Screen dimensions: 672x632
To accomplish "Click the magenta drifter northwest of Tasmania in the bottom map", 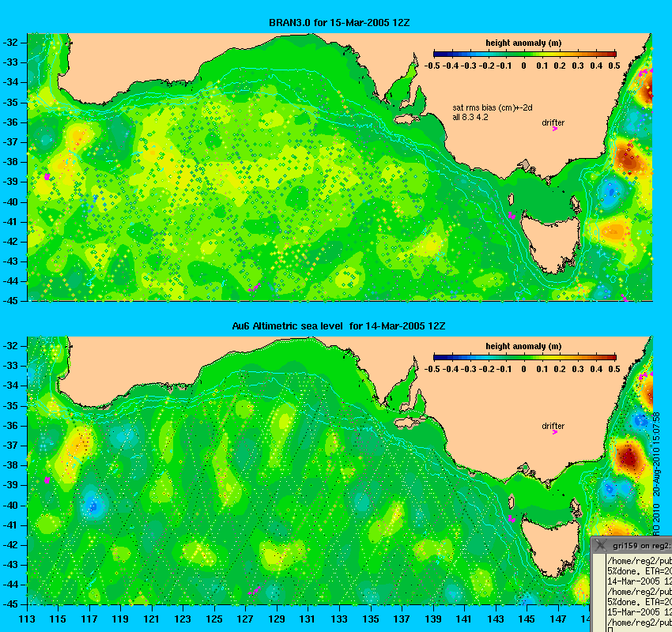I will [x=512, y=518].
